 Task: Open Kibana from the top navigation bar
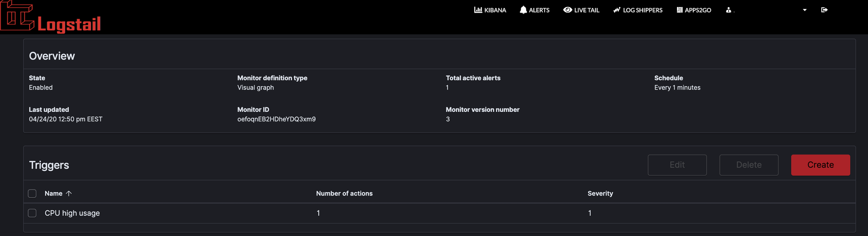tap(490, 10)
